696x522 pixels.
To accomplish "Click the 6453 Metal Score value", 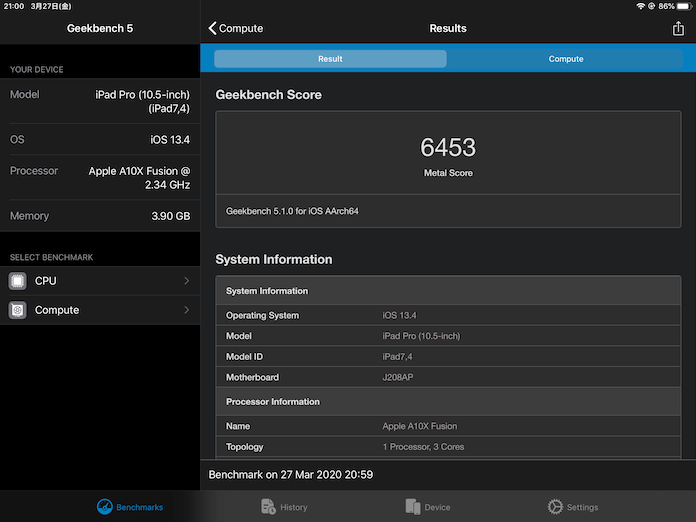I will (448, 147).
